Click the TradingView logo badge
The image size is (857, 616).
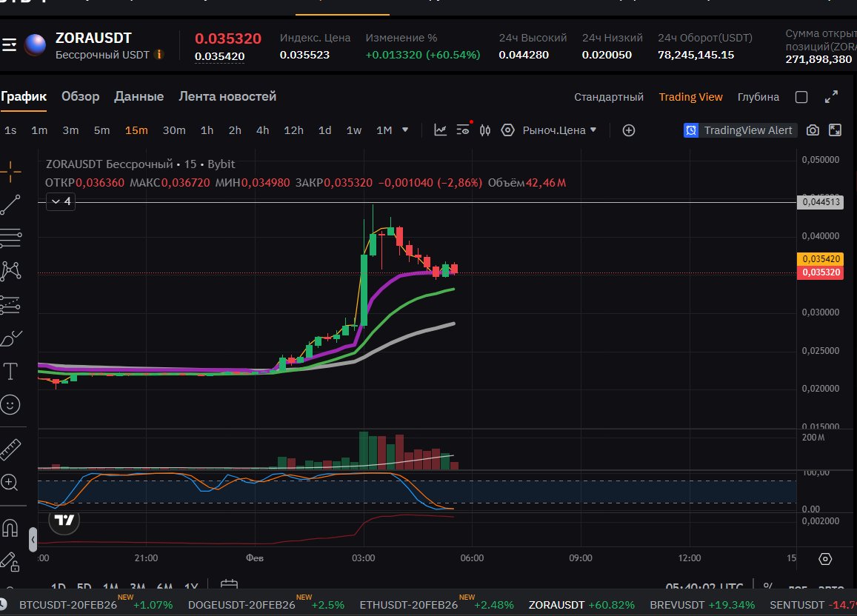pyautogui.click(x=64, y=520)
